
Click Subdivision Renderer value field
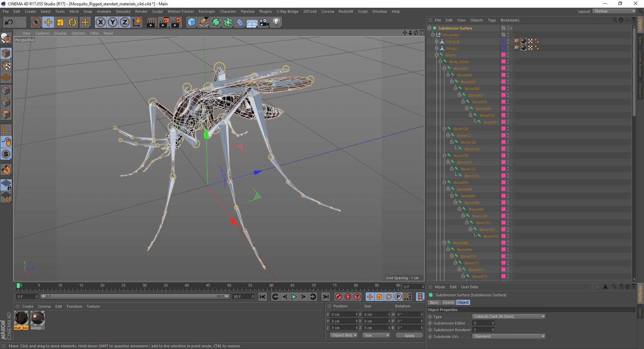(483, 330)
